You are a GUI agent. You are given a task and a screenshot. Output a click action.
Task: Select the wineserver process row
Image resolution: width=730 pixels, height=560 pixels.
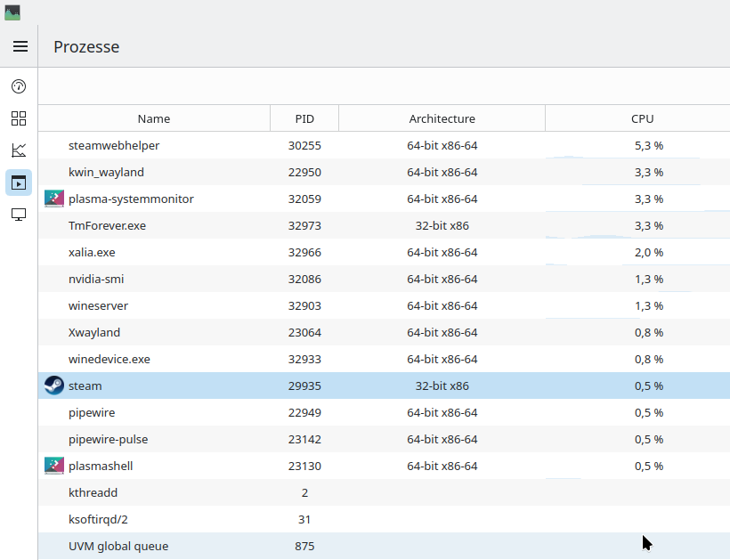178,305
